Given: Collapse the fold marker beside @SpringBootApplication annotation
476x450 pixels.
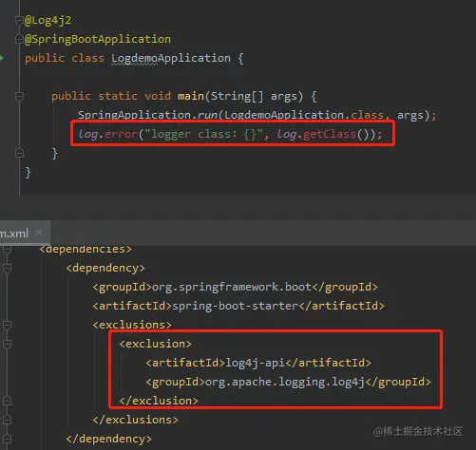Looking at the screenshot, I should coord(19,40).
